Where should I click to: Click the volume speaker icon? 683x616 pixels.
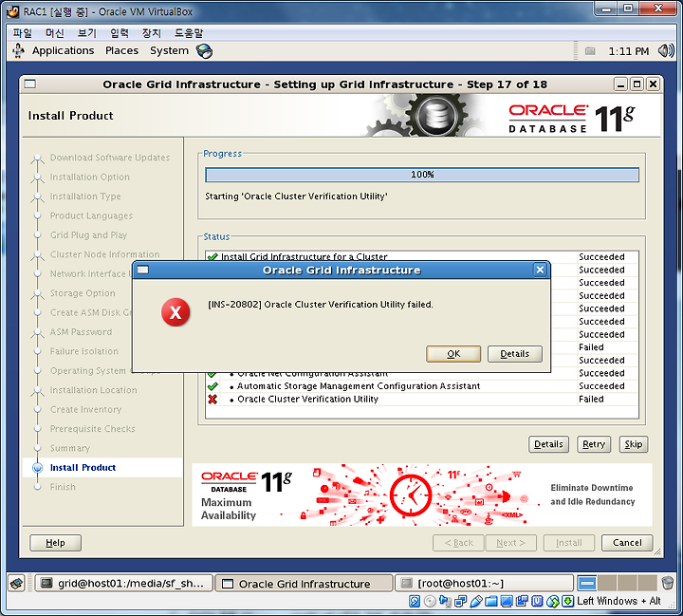(666, 51)
